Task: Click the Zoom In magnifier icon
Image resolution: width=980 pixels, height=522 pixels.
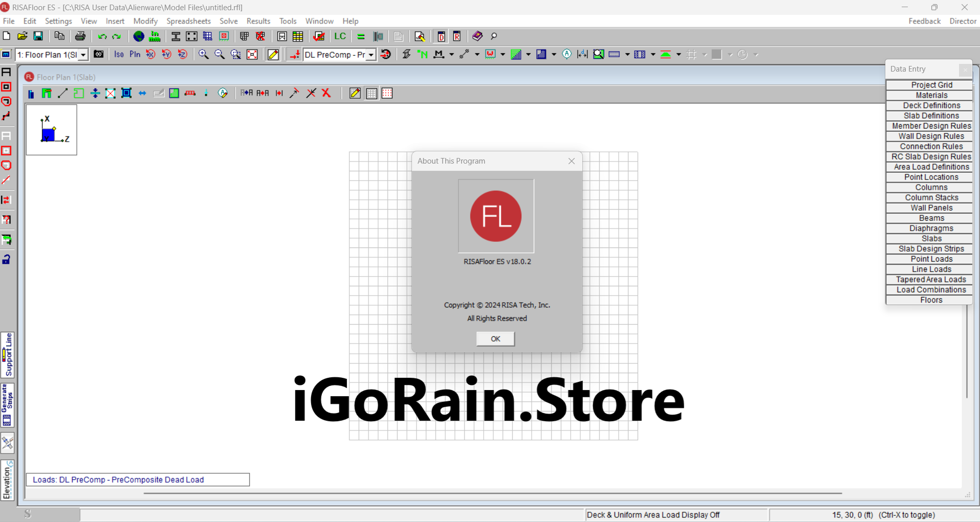Action: coord(203,55)
